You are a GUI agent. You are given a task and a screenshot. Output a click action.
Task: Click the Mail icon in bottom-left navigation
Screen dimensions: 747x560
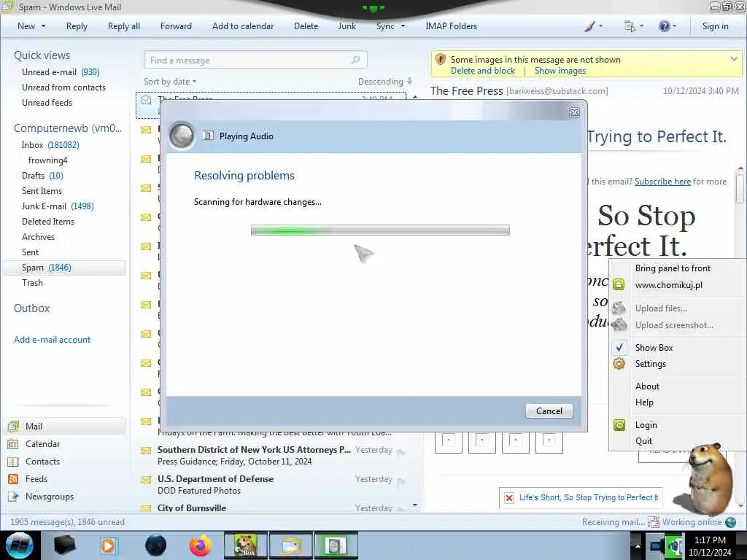[13, 426]
